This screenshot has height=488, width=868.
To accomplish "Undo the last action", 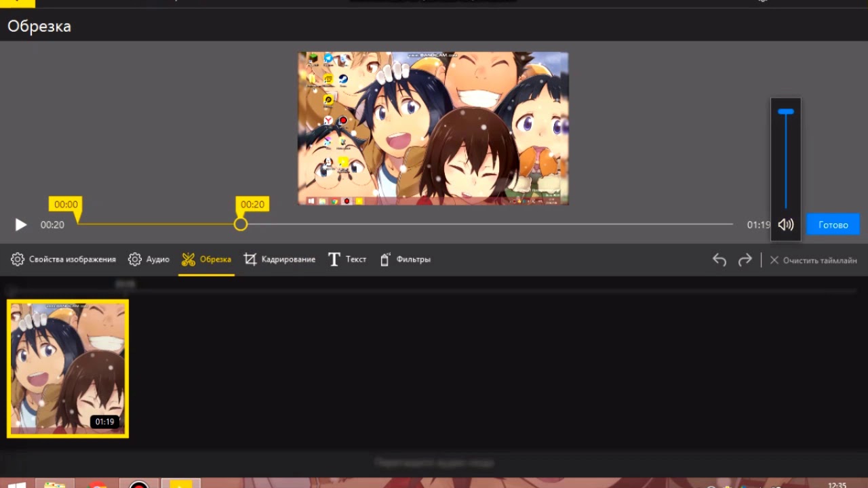I will coord(719,260).
